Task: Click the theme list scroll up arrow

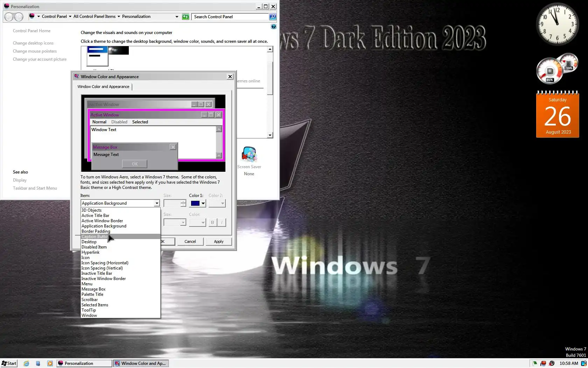Action: [x=270, y=49]
